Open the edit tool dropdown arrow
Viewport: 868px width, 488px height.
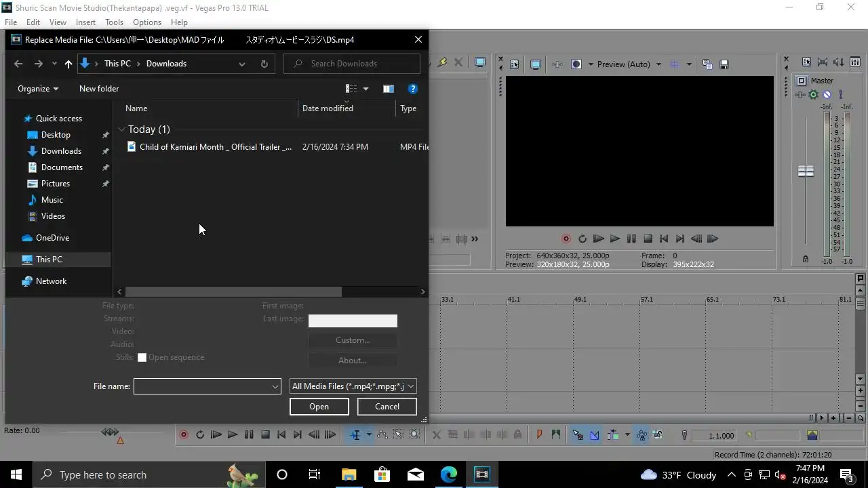click(x=369, y=435)
